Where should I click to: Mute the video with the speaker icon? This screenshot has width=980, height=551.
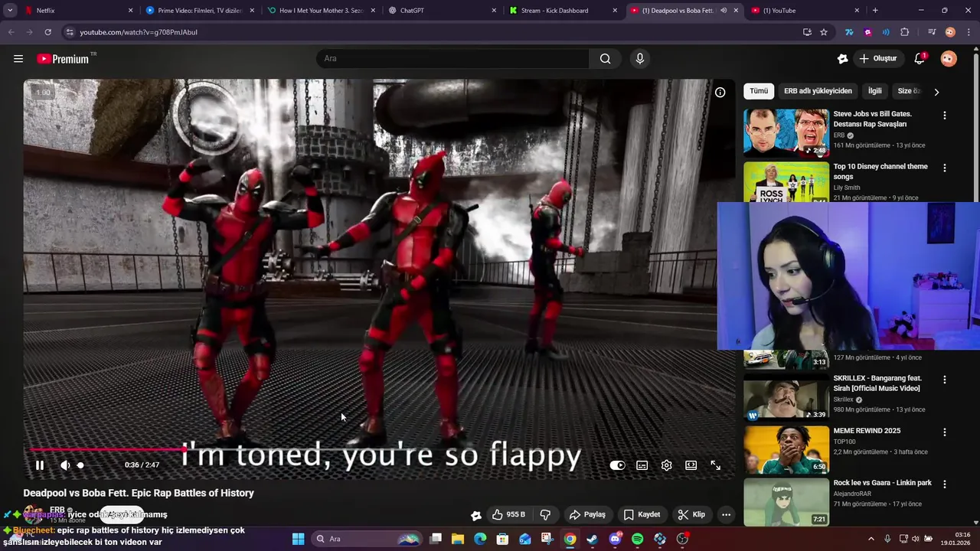tap(65, 465)
